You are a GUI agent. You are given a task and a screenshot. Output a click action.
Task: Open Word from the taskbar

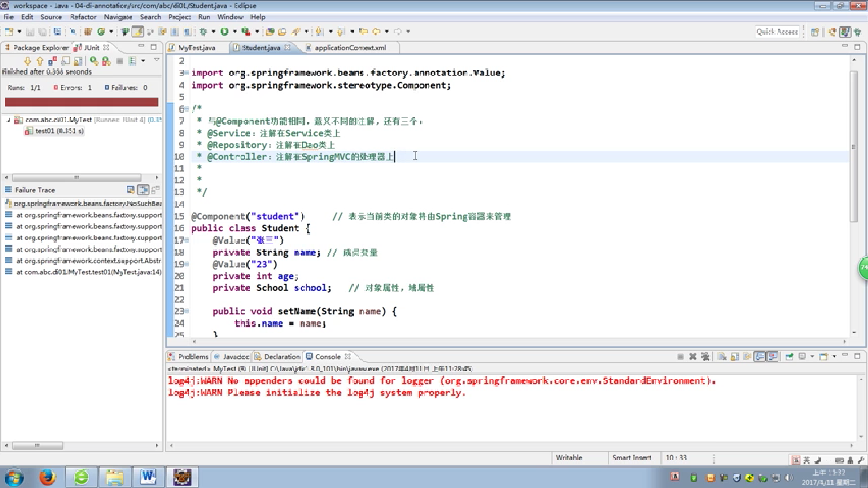(x=148, y=477)
